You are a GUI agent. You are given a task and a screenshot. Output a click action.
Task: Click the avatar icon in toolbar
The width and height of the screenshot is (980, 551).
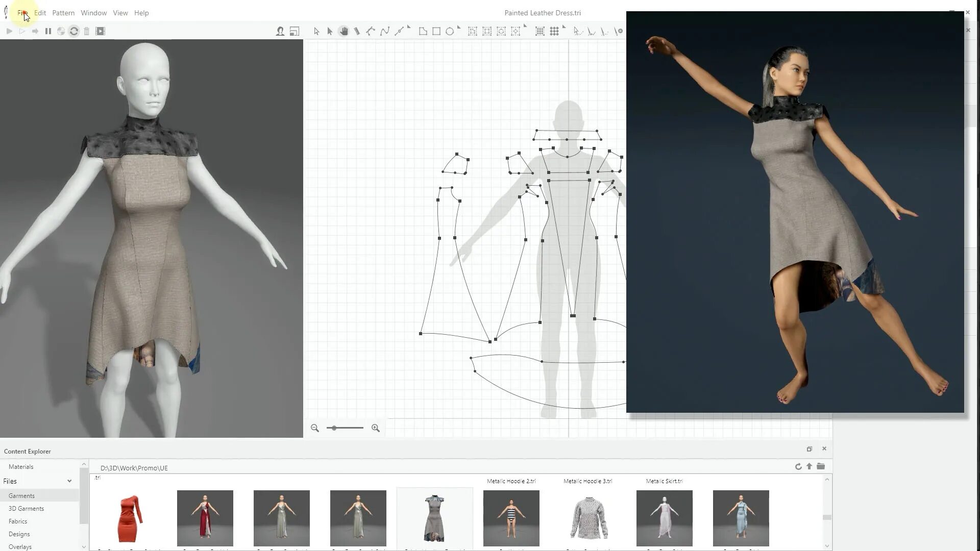click(280, 31)
